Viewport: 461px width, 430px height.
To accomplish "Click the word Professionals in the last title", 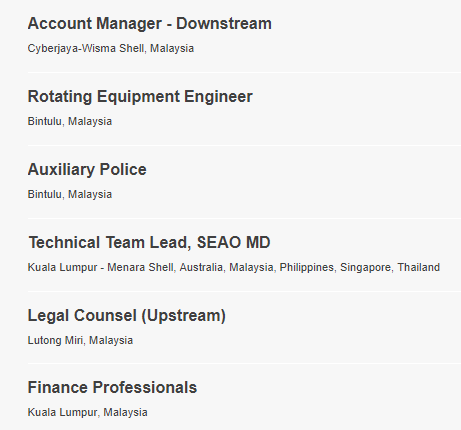I will click(145, 388).
